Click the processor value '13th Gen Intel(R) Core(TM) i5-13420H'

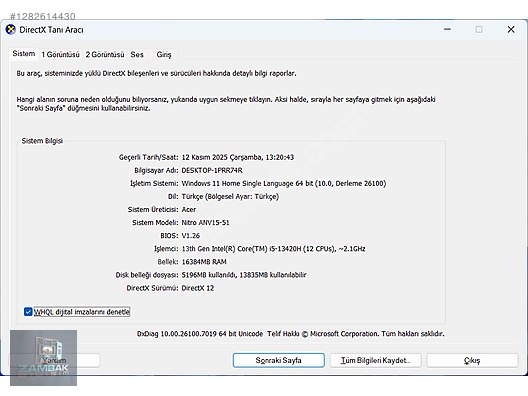(x=241, y=249)
